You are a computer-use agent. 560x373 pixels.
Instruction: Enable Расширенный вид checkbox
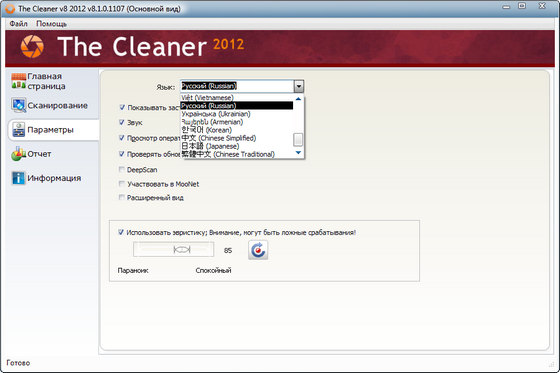tap(122, 197)
